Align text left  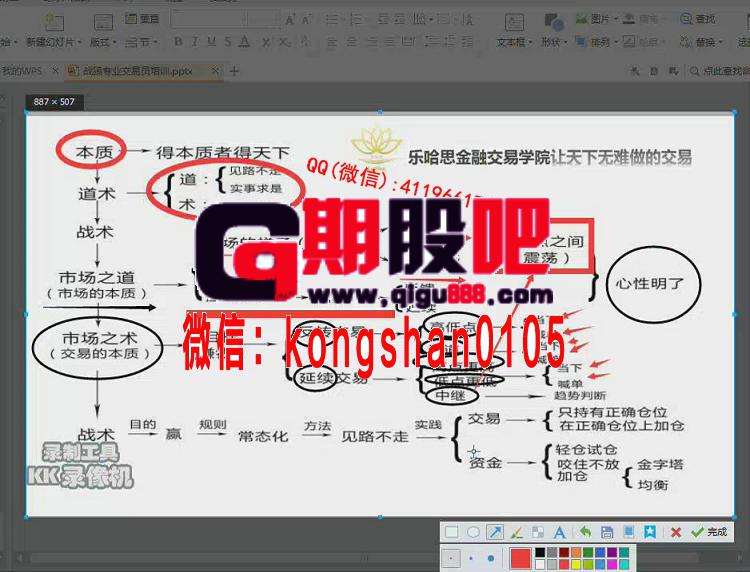(332, 42)
